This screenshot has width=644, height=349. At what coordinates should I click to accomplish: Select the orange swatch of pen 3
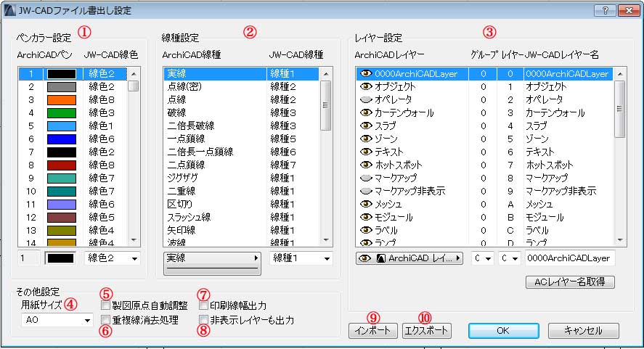[62, 100]
